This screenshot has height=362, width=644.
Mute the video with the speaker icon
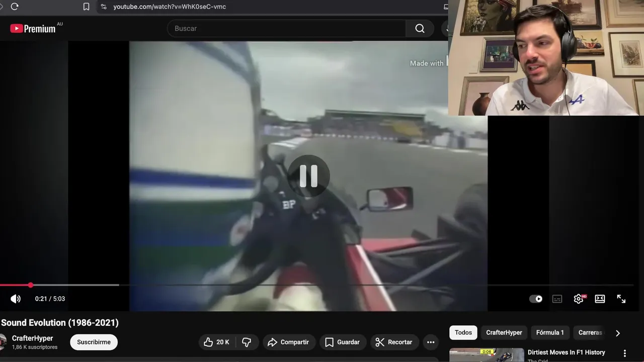[16, 299]
